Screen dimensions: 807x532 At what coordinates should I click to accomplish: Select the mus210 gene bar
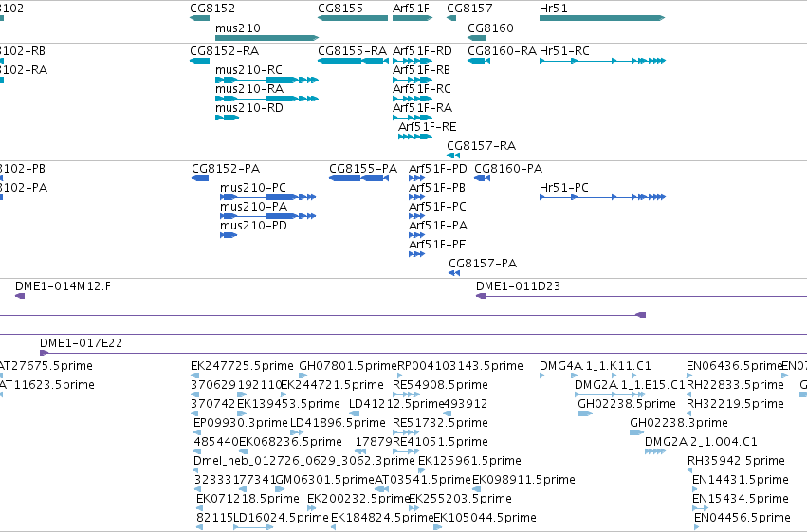(x=266, y=38)
